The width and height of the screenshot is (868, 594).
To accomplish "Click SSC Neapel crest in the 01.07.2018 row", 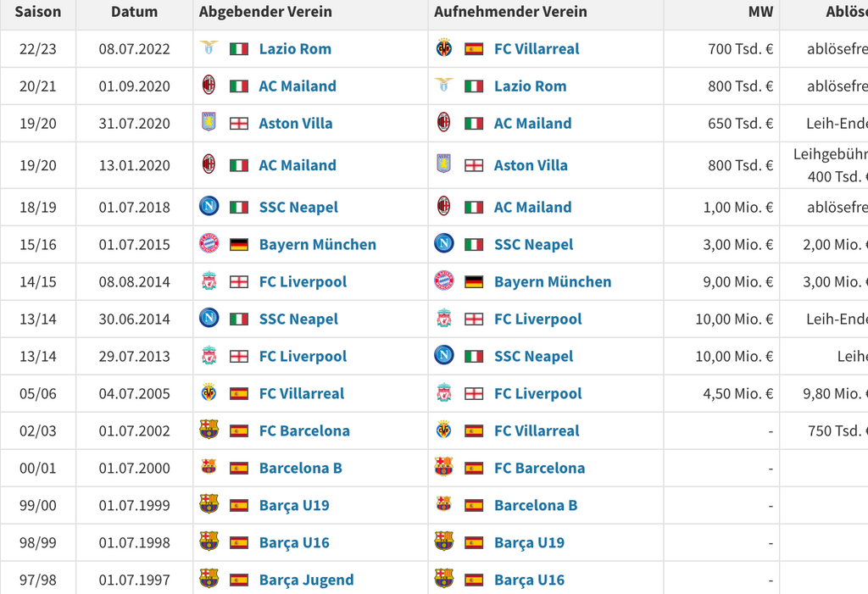I will tap(209, 207).
